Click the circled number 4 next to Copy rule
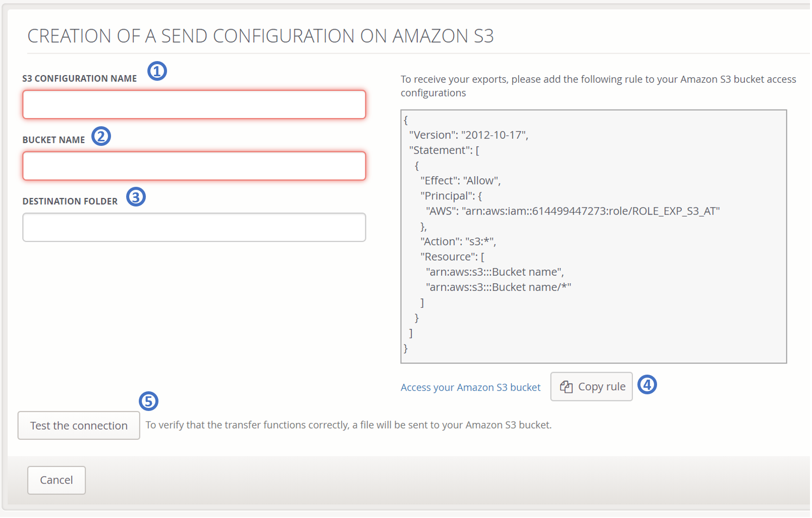The height and width of the screenshot is (518, 812). (647, 385)
